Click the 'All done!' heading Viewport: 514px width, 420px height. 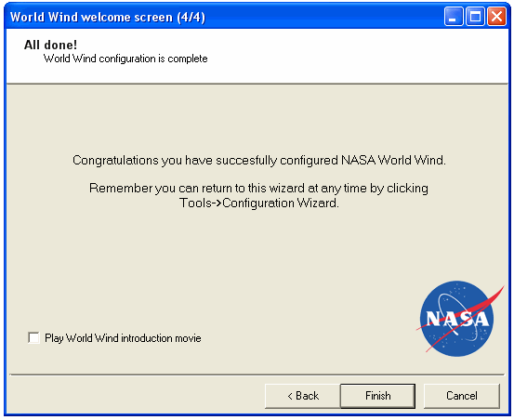point(50,45)
